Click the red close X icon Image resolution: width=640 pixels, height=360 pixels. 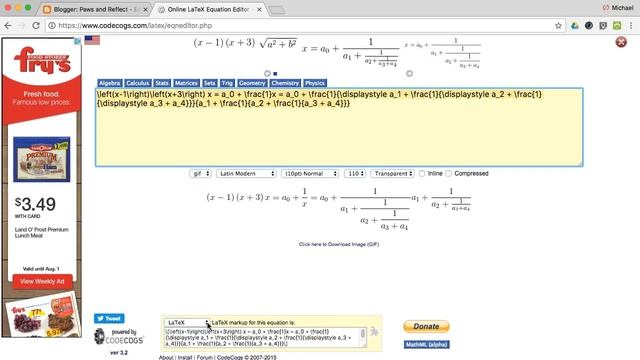coord(621,42)
